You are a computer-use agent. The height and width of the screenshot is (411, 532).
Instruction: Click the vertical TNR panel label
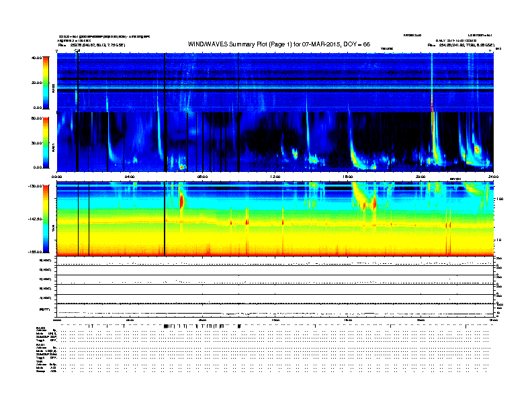click(x=53, y=228)
